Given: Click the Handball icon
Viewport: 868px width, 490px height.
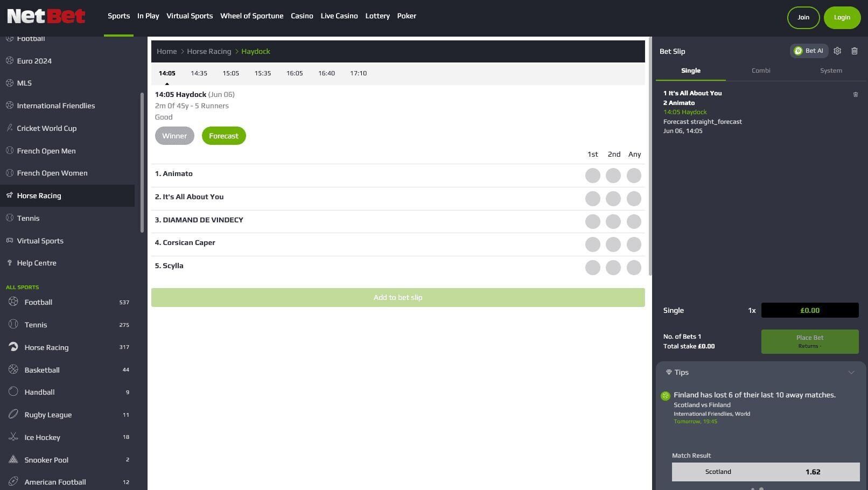Looking at the screenshot, I should [x=13, y=392].
